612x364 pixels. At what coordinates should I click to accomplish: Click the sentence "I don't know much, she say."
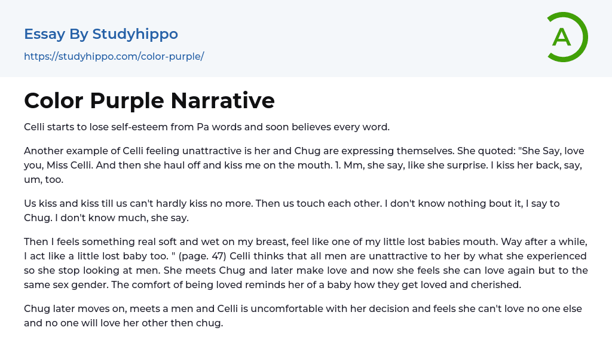122,218
